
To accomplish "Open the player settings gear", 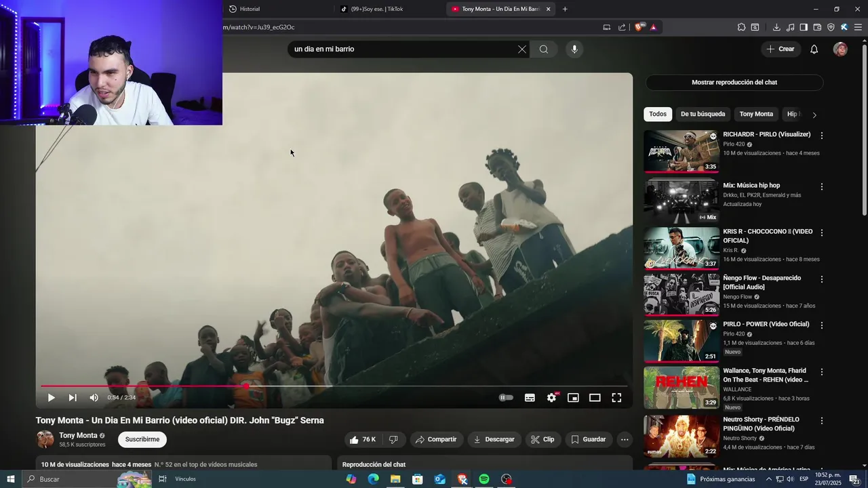I will pos(551,398).
